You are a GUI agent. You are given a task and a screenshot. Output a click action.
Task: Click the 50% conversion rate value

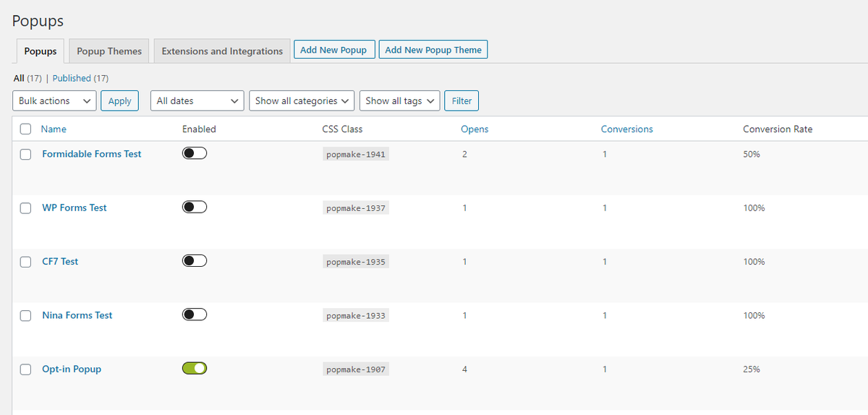click(x=752, y=154)
